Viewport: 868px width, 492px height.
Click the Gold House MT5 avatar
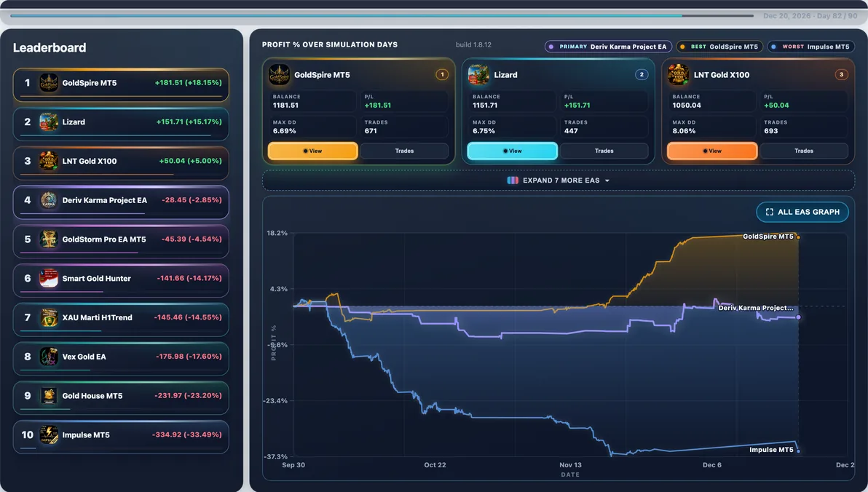(x=49, y=396)
